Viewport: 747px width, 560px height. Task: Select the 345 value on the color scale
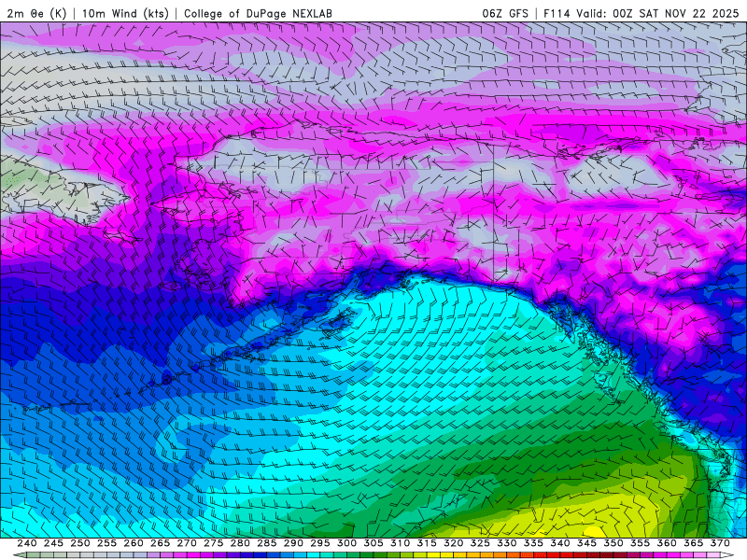(587, 543)
